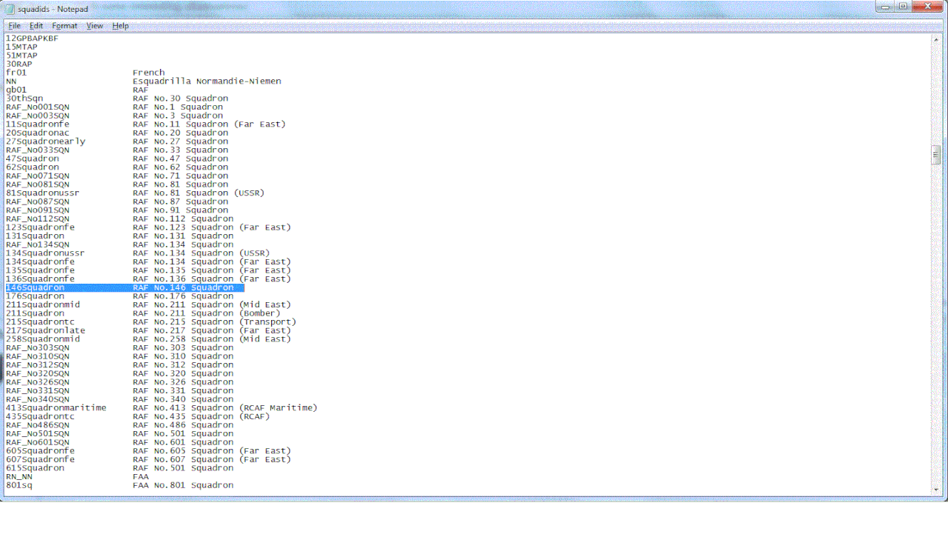Image resolution: width=948 pixels, height=560 pixels.
Task: Click the ID "47Squadron"
Action: tap(33, 159)
